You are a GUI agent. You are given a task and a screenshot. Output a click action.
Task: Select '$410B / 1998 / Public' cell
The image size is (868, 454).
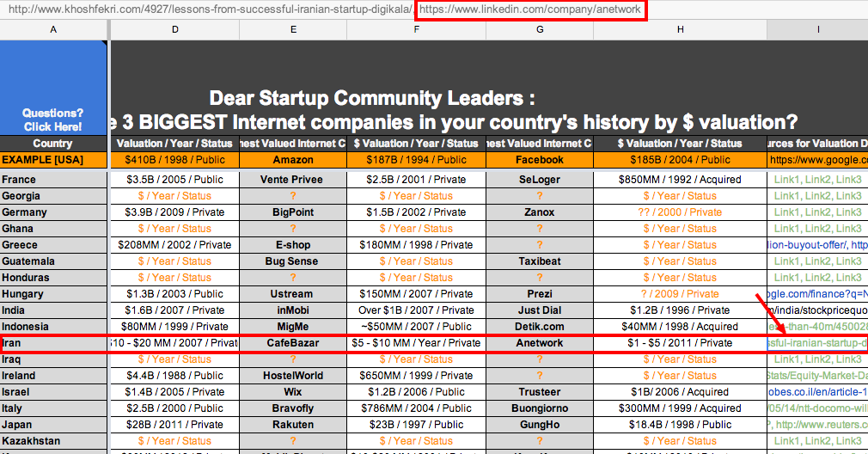pos(175,159)
